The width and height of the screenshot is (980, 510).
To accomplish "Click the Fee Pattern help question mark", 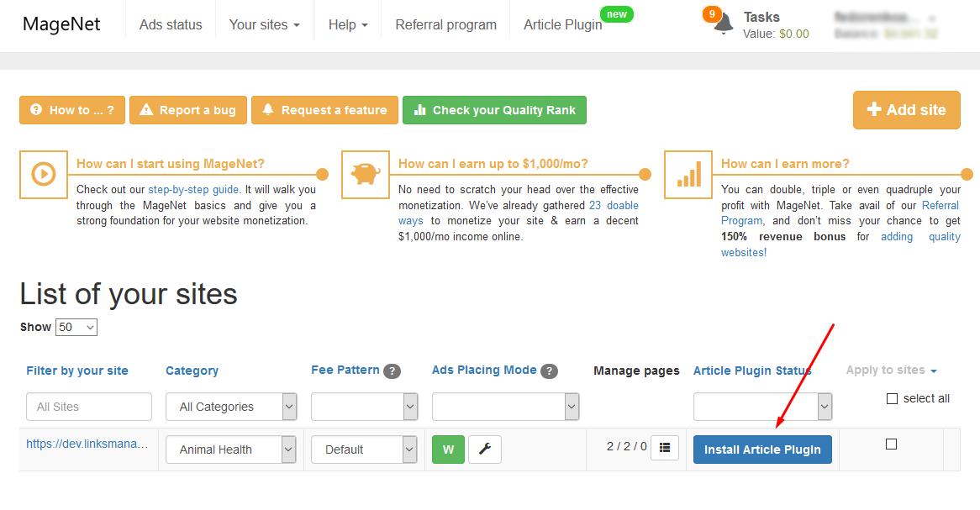I will coord(392,371).
